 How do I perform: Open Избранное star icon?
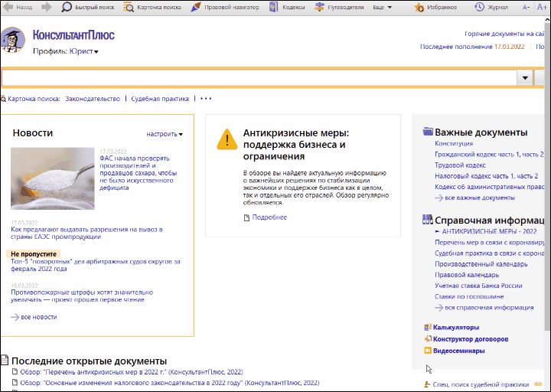coord(419,7)
